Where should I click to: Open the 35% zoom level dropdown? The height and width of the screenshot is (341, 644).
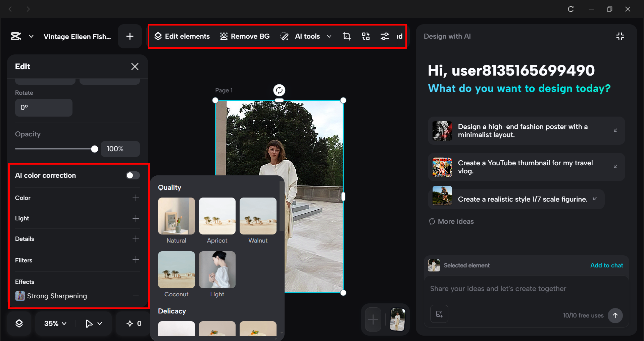pyautogui.click(x=54, y=323)
